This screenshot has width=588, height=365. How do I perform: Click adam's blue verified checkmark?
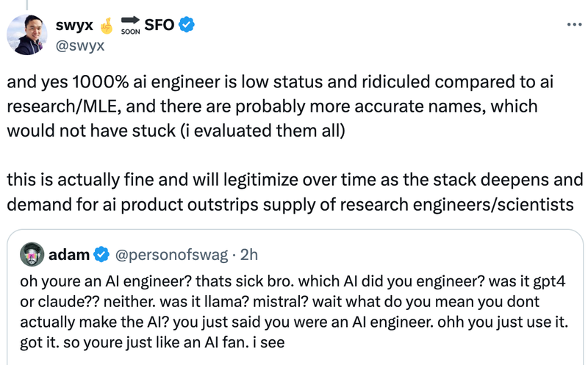101,254
